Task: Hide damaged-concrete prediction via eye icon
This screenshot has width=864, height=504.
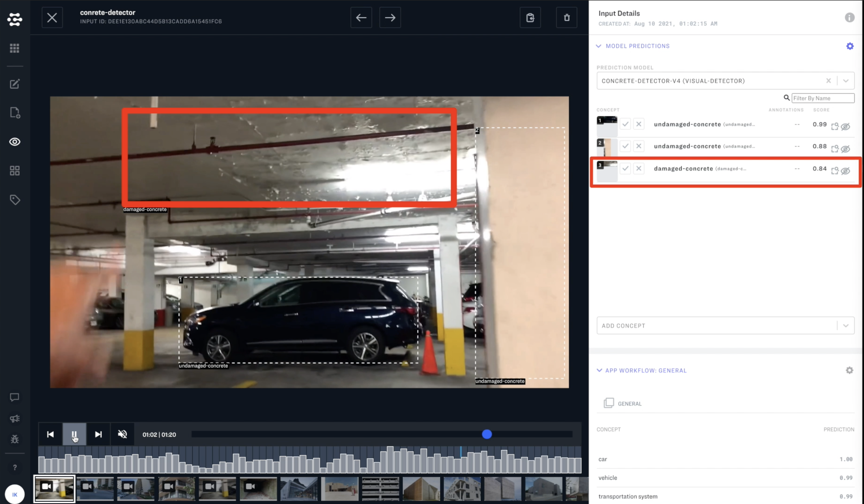Action: coord(845,171)
